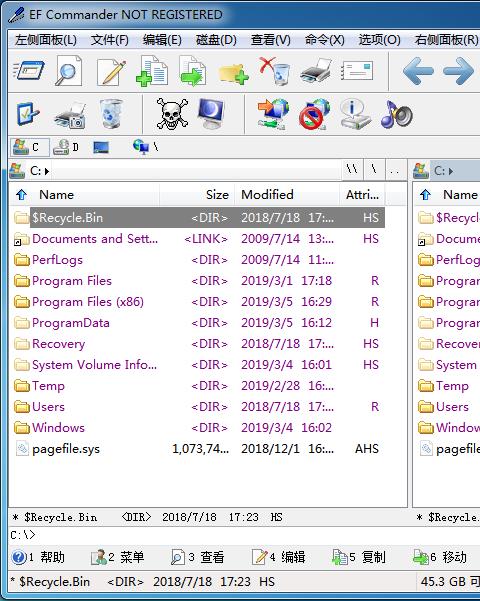Click the send mail envelope icon
Viewport: 480px width, 601px height.
click(x=357, y=71)
